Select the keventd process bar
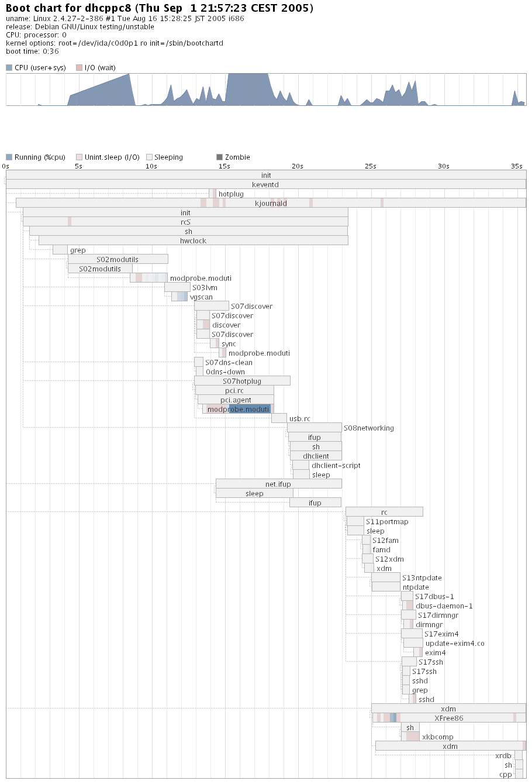This screenshot has height=784, width=532. (x=265, y=184)
